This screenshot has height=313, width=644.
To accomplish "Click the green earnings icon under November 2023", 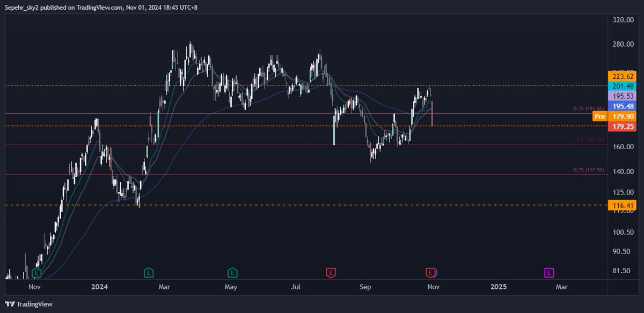I will [36, 272].
